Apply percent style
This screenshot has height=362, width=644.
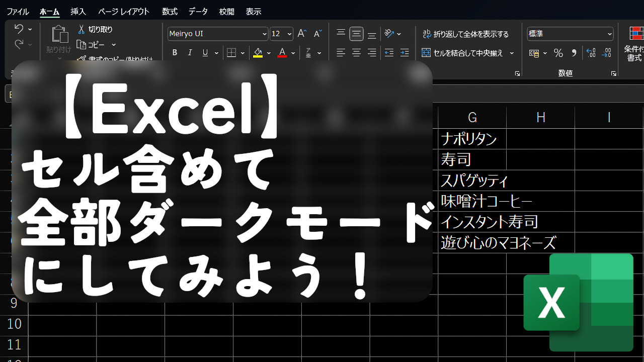(558, 53)
